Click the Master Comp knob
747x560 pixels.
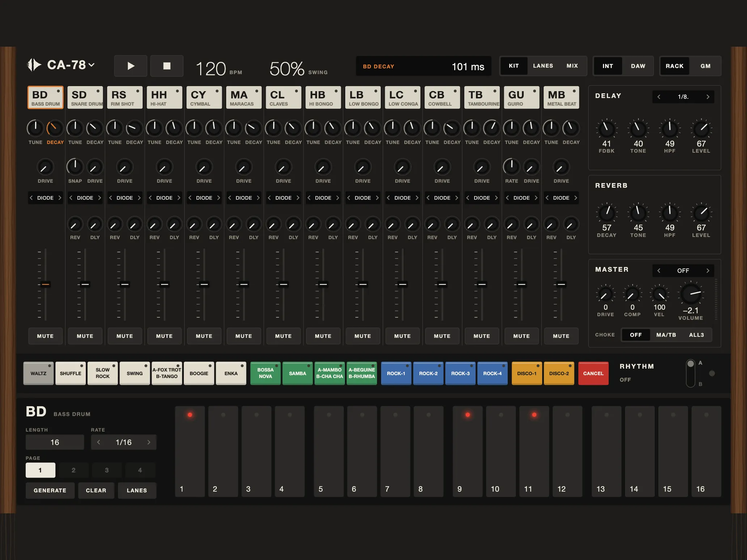(x=632, y=294)
